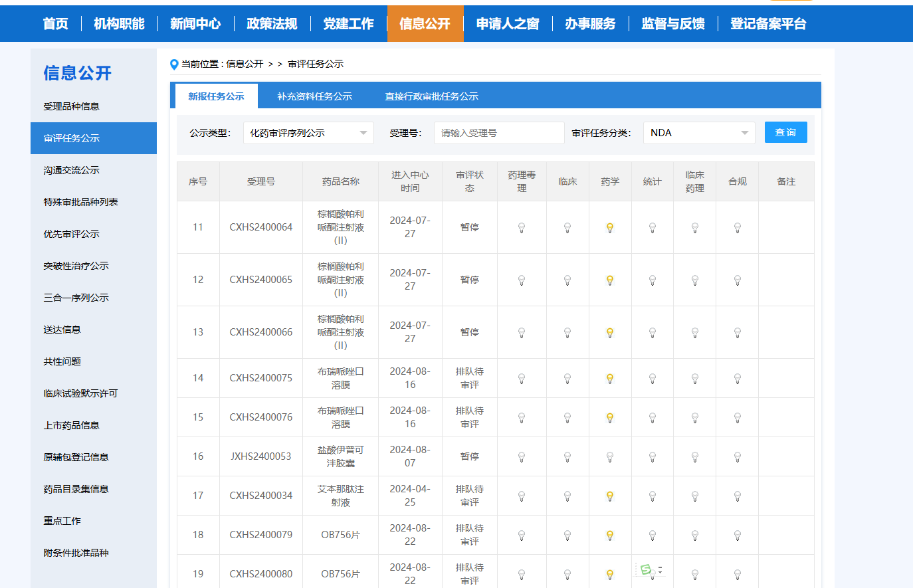
Task: Click the lit 药学 bulb in row CXHS2400075
Action: click(610, 379)
